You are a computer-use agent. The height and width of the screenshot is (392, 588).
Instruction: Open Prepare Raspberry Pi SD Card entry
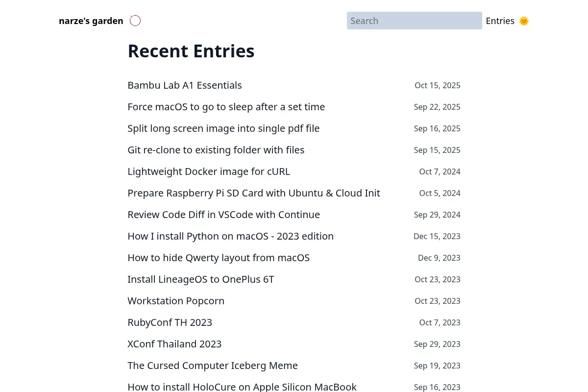254,193
